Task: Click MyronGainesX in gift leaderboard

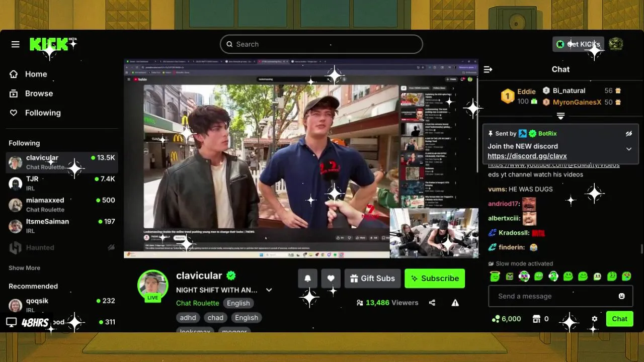Action: tap(577, 102)
